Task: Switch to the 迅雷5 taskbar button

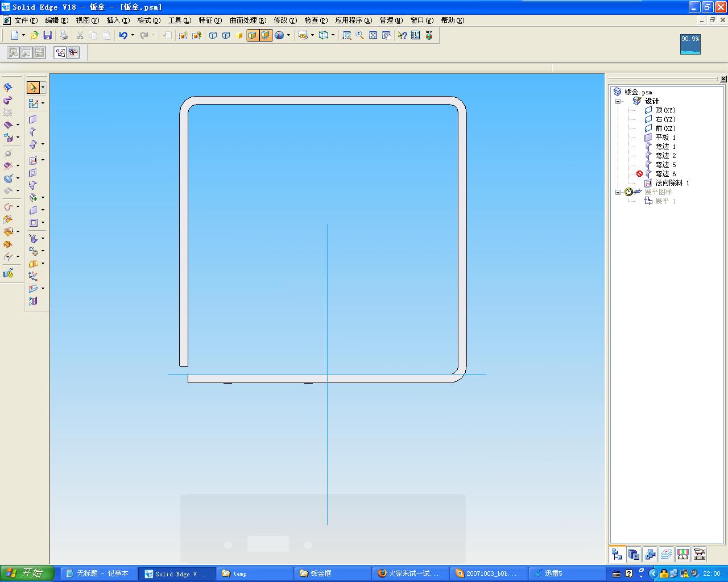Action: coord(567,573)
